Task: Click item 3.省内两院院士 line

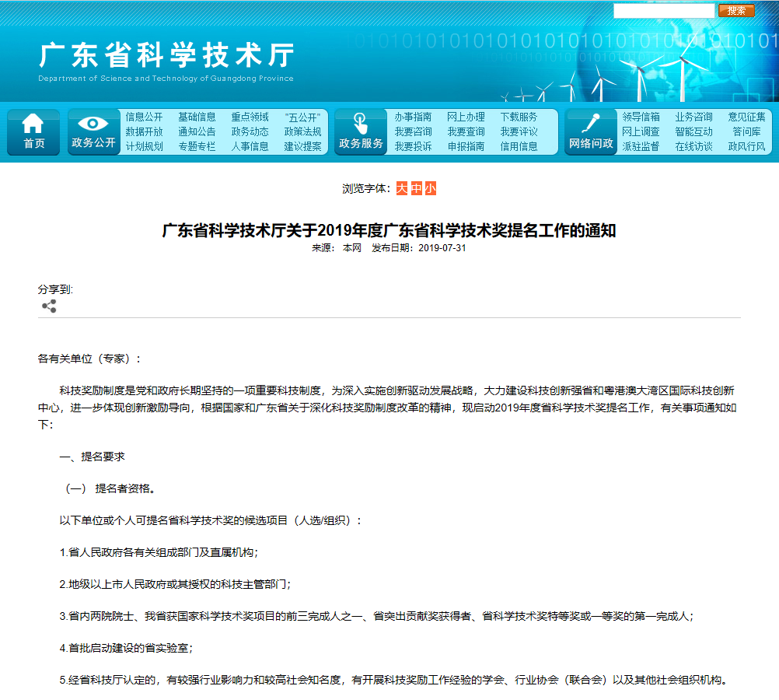Action: point(376,616)
